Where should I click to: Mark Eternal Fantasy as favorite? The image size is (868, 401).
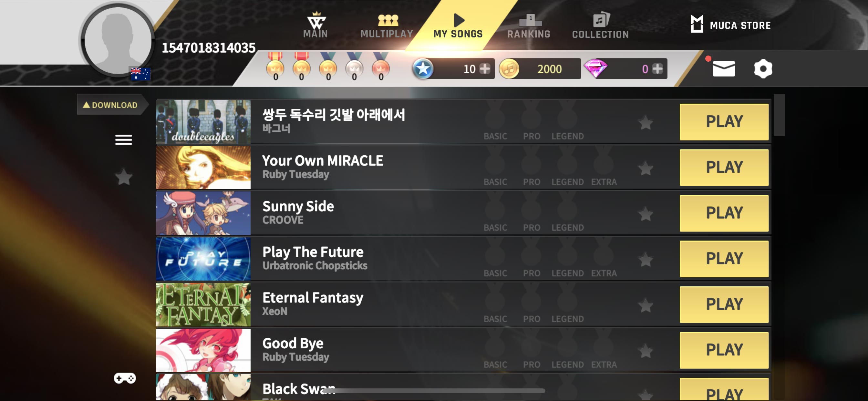pos(646,305)
